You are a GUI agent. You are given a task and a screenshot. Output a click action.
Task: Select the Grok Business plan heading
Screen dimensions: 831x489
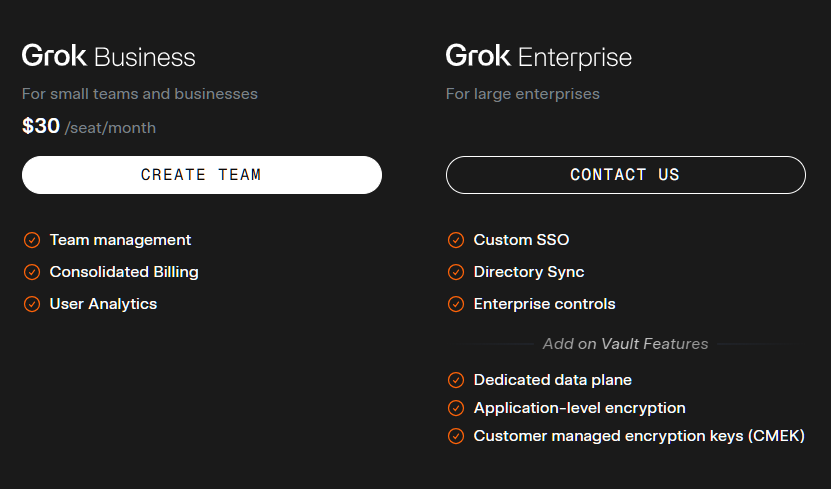[108, 56]
